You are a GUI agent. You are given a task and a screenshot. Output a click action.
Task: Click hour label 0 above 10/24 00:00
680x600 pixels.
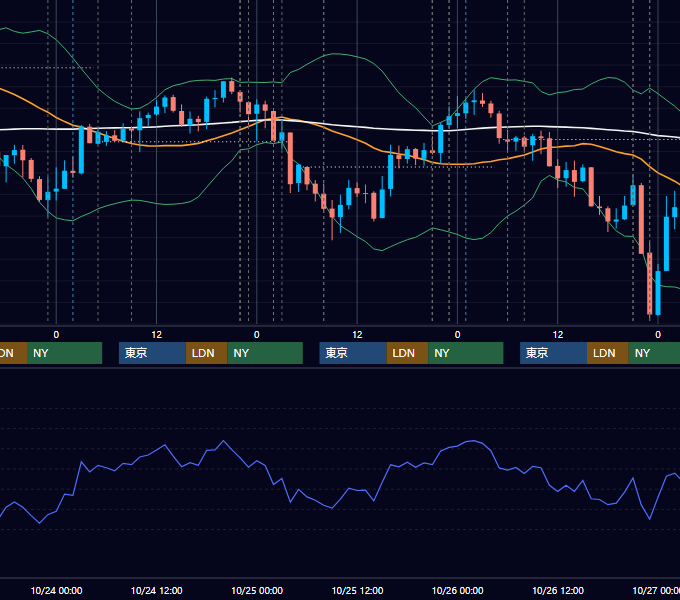pyautogui.click(x=56, y=335)
